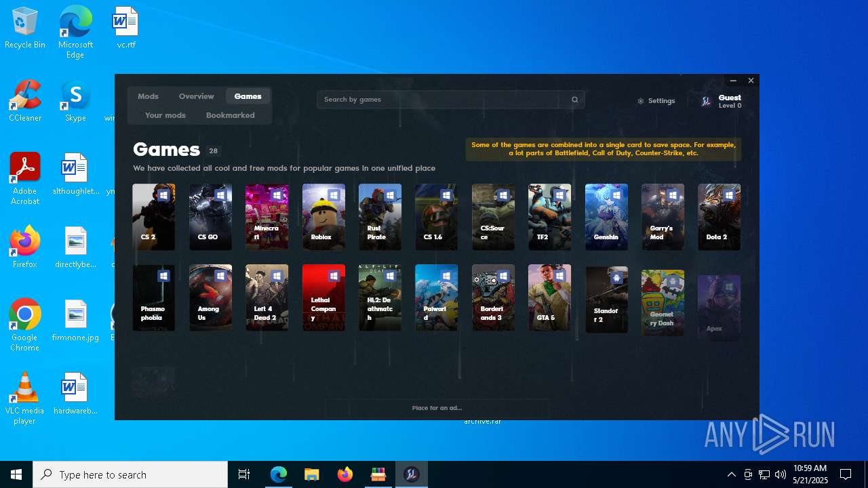Screen dimensions: 868x488
Task: Select the HL2: Deathmatch game card
Action: [380, 298]
